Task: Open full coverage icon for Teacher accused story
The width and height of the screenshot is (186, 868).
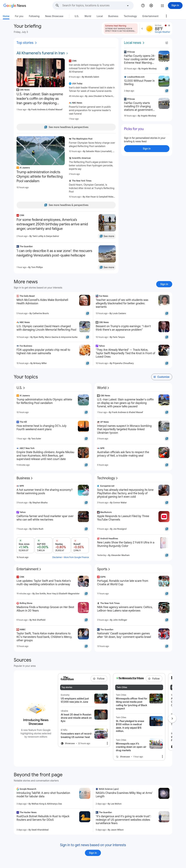Action: pos(167,313)
